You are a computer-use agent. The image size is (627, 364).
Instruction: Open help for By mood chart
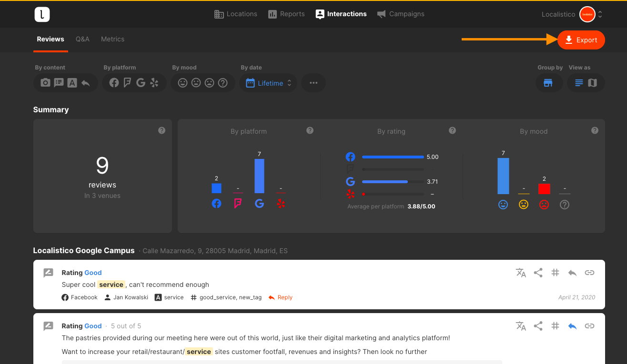595,130
